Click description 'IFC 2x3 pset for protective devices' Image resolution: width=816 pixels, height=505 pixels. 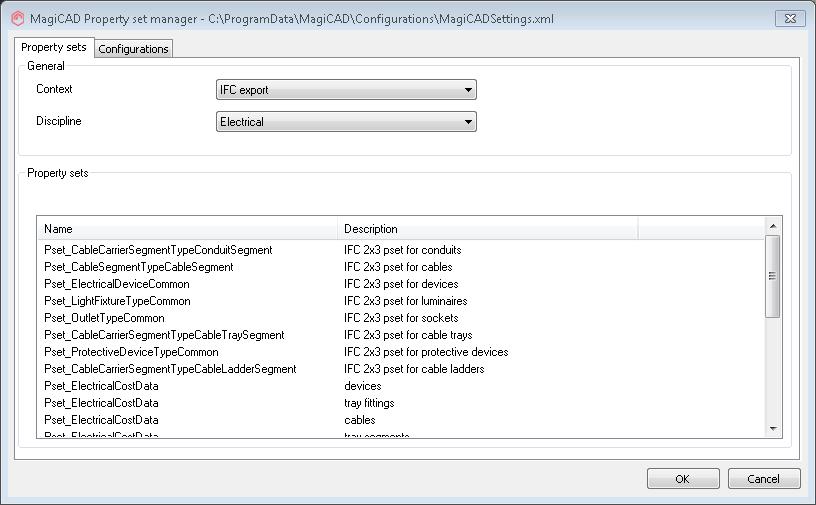(x=426, y=352)
